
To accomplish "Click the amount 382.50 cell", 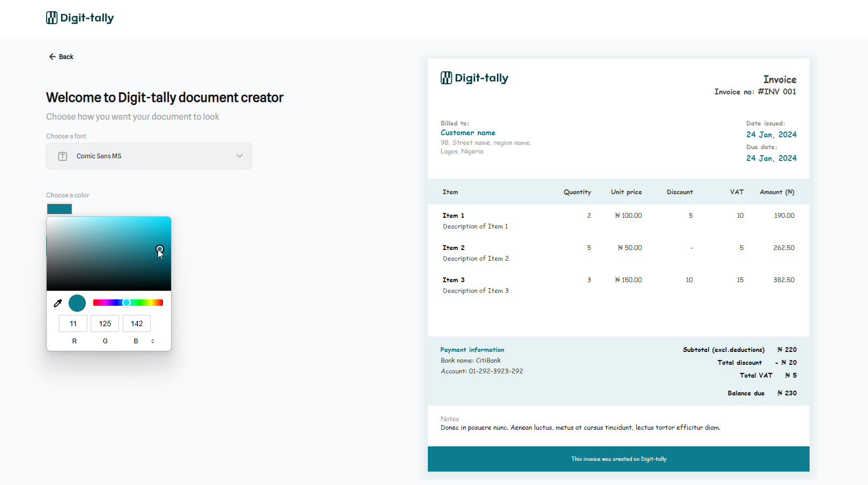I will (x=784, y=280).
